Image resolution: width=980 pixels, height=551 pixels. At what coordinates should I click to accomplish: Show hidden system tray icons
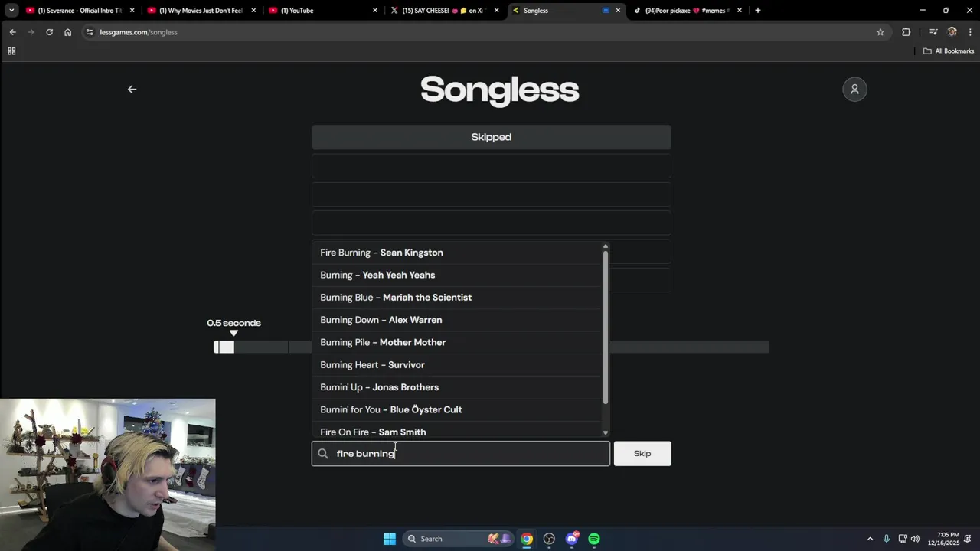[x=870, y=539]
